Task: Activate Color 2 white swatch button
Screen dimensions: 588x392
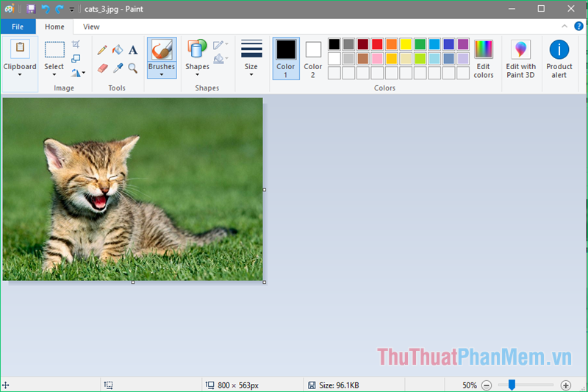Action: 313,58
